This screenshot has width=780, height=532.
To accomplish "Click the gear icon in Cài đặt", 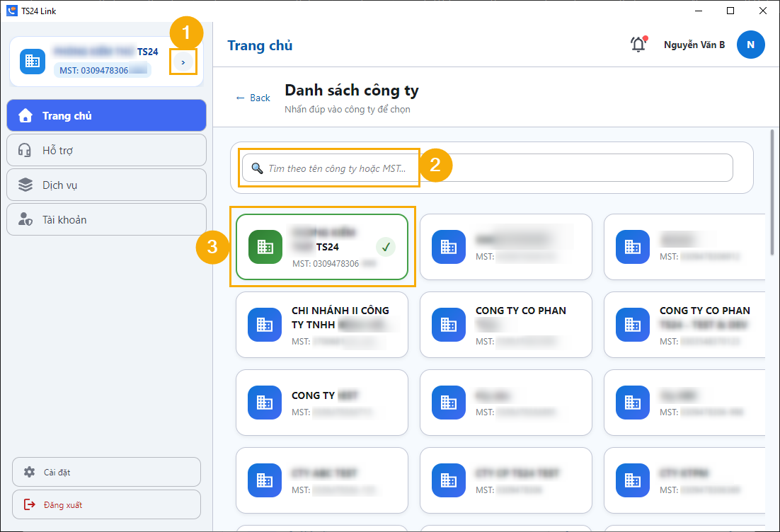I will point(29,472).
